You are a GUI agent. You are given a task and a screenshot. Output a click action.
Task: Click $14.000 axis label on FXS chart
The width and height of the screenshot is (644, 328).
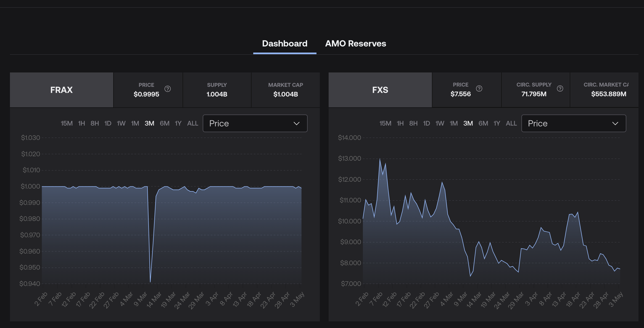350,138
